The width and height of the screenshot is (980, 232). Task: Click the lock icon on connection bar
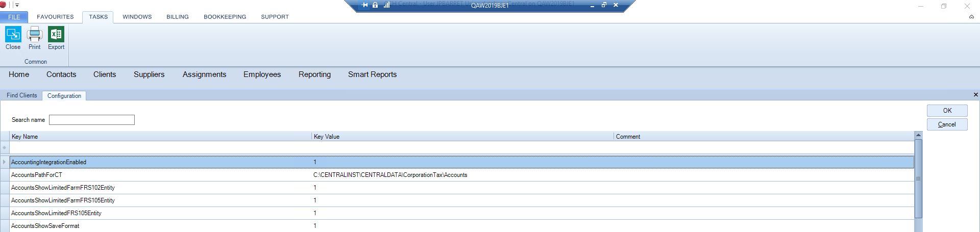[375, 5]
